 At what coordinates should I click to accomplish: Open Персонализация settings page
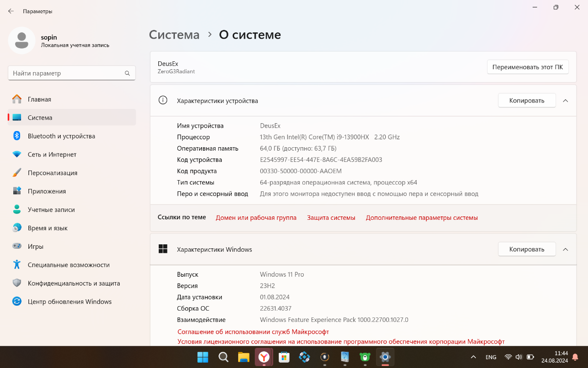pyautogui.click(x=52, y=173)
